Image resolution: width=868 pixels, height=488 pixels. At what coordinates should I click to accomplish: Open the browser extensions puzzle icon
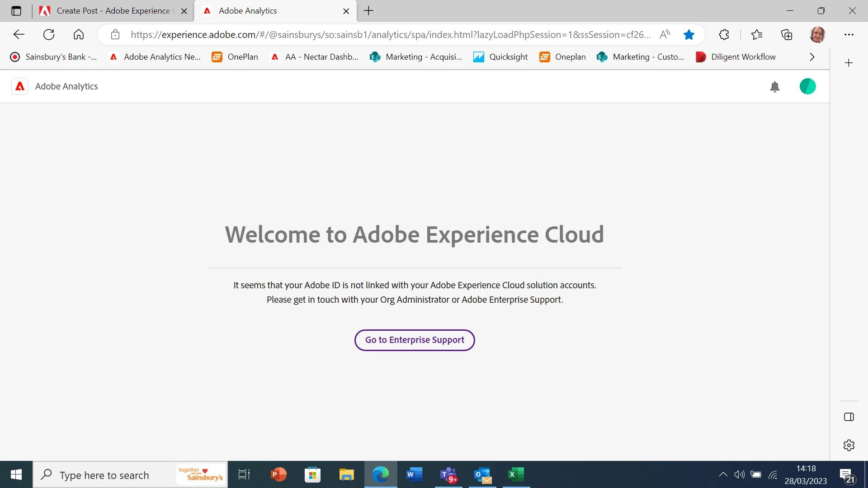coord(724,35)
